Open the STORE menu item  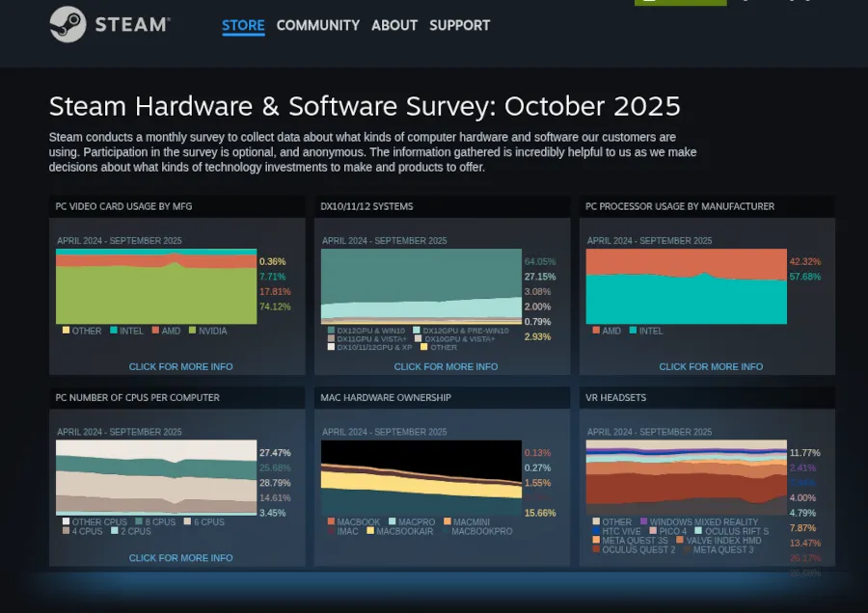tap(243, 26)
